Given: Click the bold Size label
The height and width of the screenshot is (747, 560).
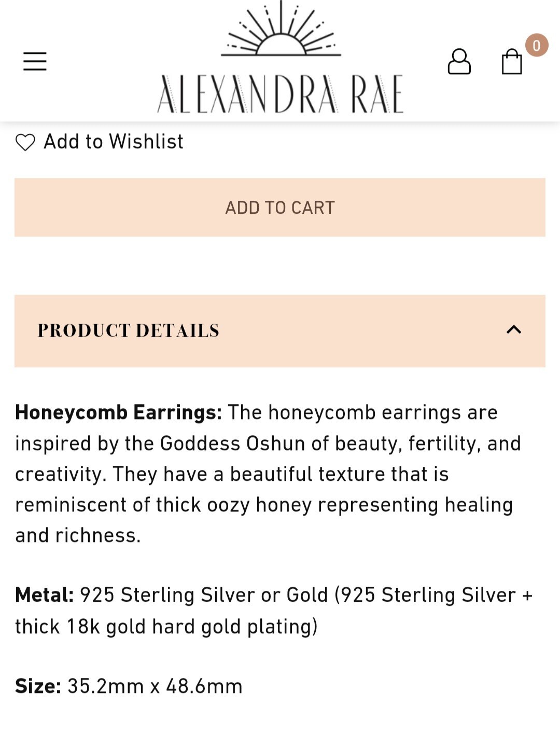Looking at the screenshot, I should click(x=38, y=686).
